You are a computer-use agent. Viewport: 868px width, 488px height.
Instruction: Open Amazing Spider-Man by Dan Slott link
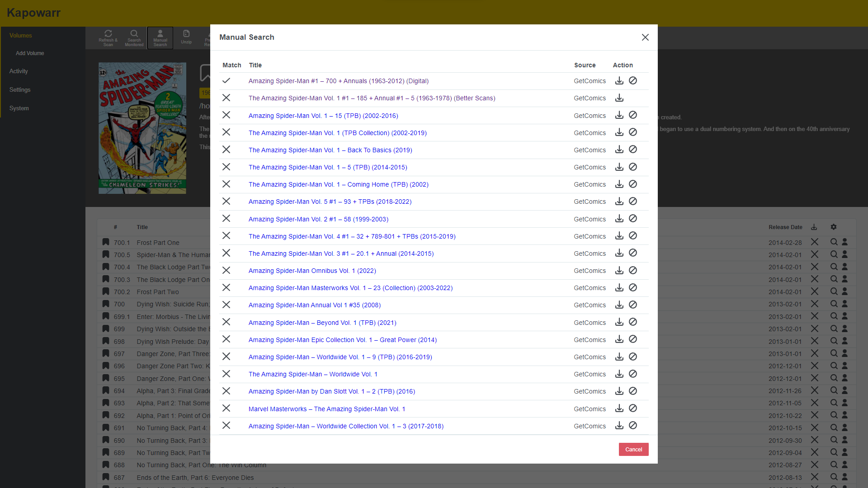tap(331, 391)
